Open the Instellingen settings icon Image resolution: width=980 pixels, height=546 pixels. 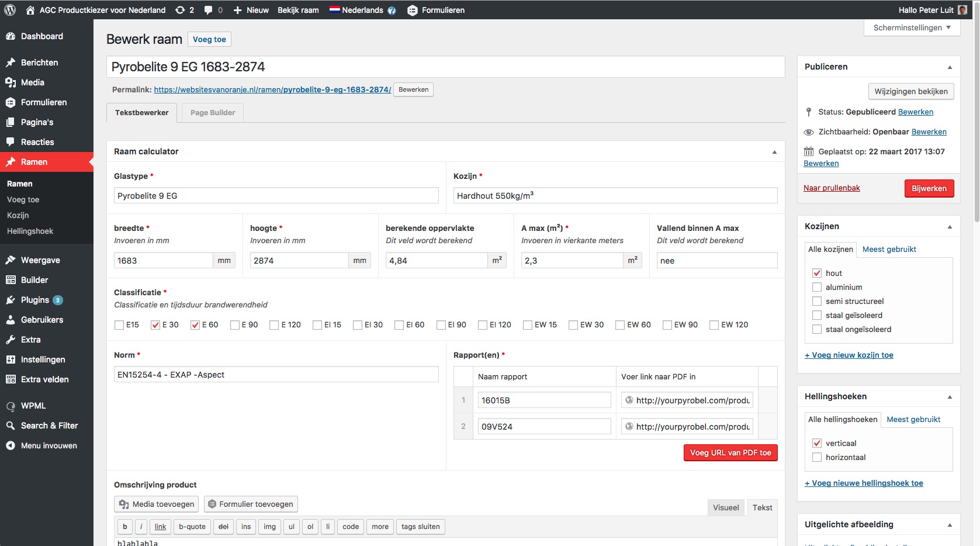click(x=11, y=360)
